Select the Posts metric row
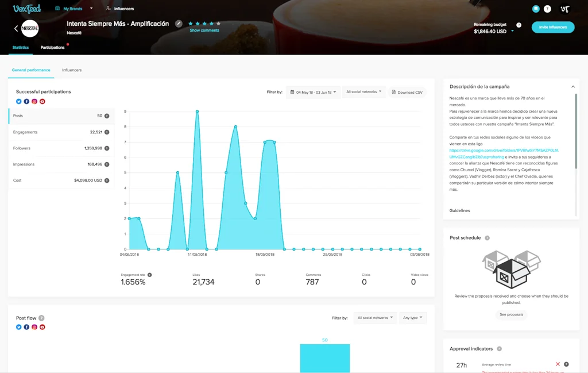The height and width of the screenshot is (373, 588). click(x=61, y=116)
